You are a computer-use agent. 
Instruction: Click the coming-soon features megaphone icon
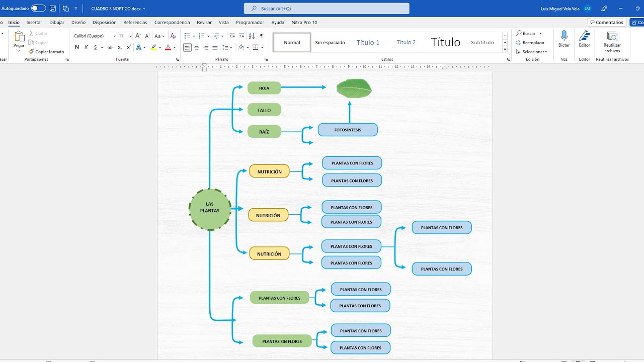point(604,9)
